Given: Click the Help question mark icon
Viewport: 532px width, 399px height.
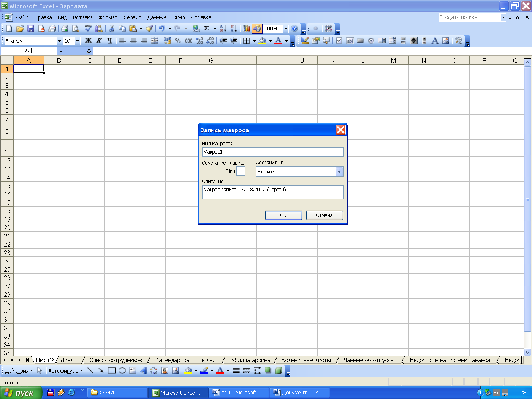Looking at the screenshot, I should pos(294,28).
